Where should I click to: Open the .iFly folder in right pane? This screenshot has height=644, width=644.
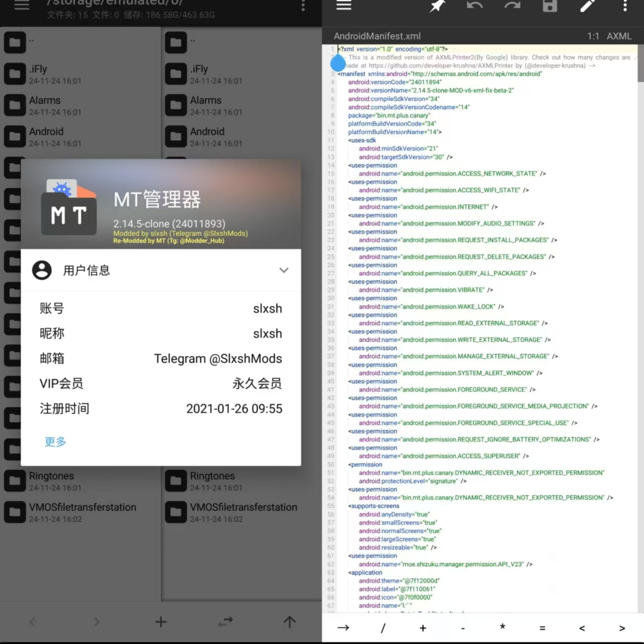click(242, 74)
